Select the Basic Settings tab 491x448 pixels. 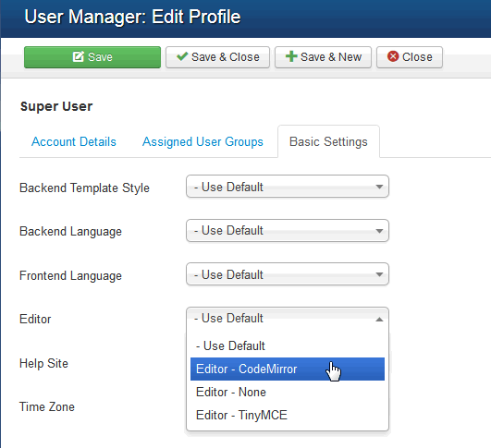pos(328,141)
